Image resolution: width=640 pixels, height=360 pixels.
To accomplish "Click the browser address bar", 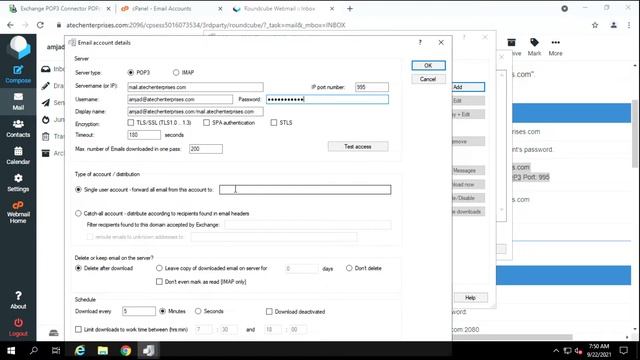I will tap(318, 25).
